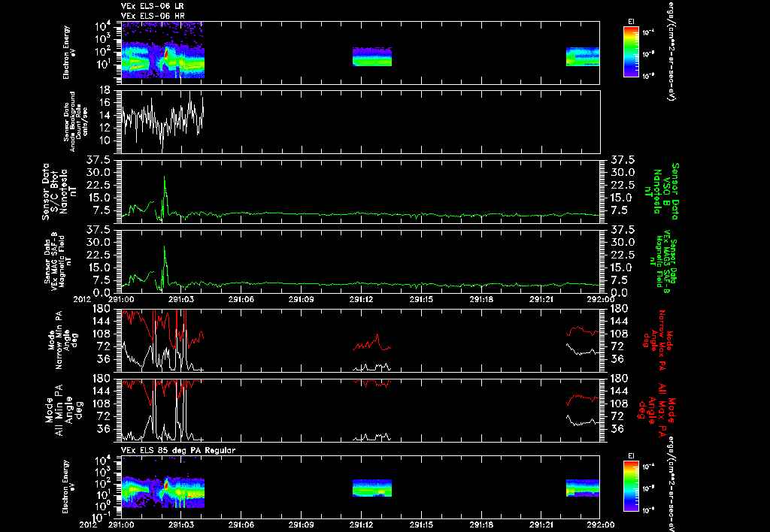770x532 pixels.
Task: Click the EI color bar beside the top spectrogram
Action: 631,52
